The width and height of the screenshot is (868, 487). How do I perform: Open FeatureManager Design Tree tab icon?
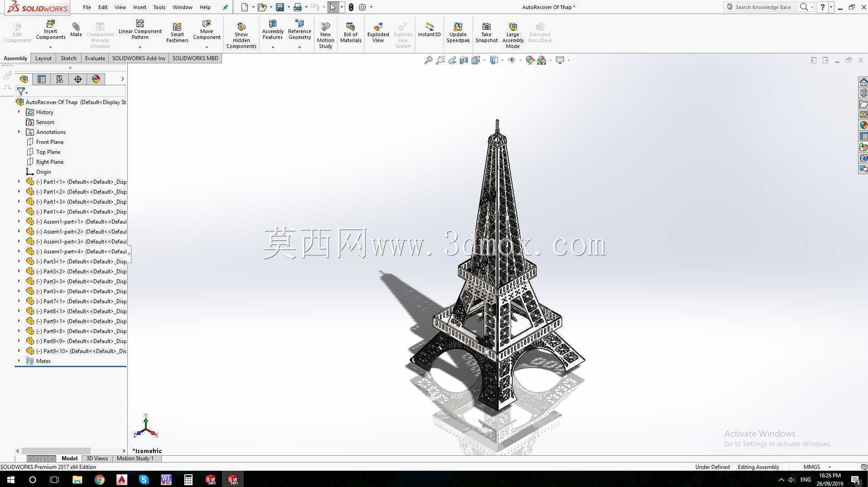pos(24,79)
